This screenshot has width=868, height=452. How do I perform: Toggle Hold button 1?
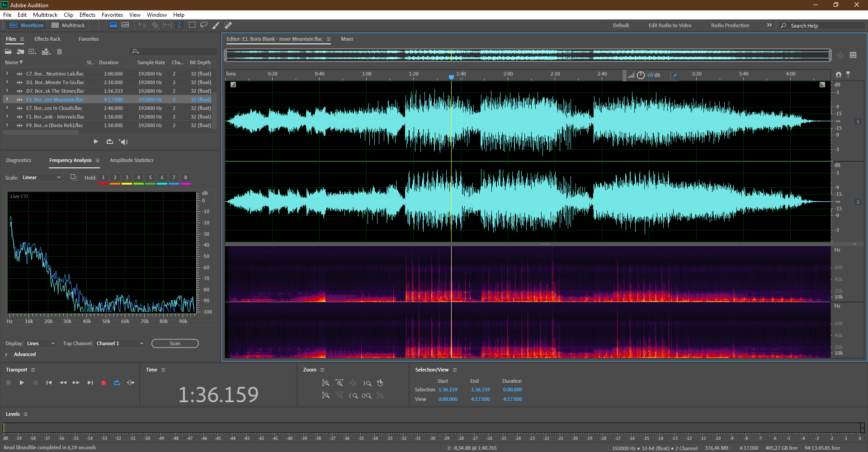(103, 178)
